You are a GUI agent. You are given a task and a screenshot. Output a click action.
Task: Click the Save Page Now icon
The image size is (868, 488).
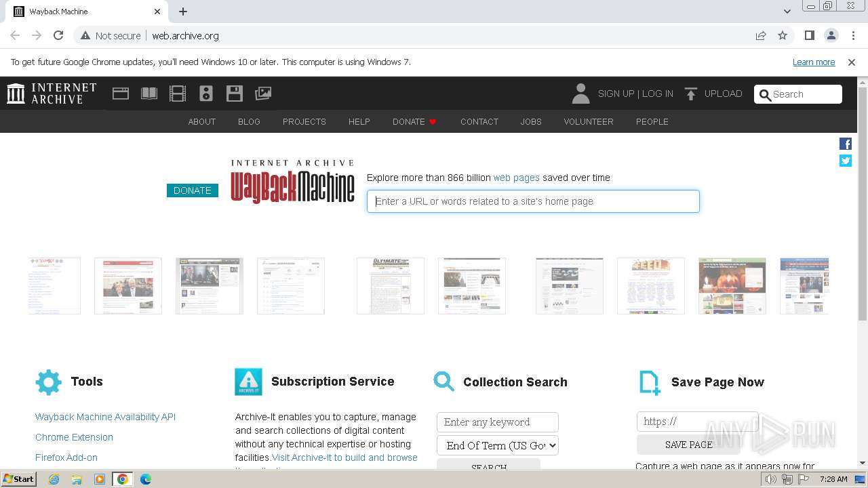(650, 382)
